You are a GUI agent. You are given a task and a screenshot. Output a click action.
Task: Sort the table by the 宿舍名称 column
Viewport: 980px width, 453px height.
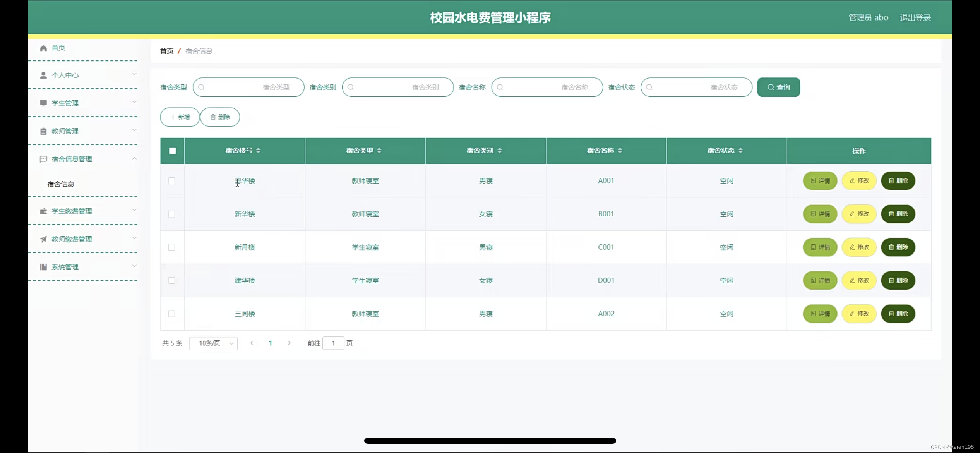tap(620, 151)
